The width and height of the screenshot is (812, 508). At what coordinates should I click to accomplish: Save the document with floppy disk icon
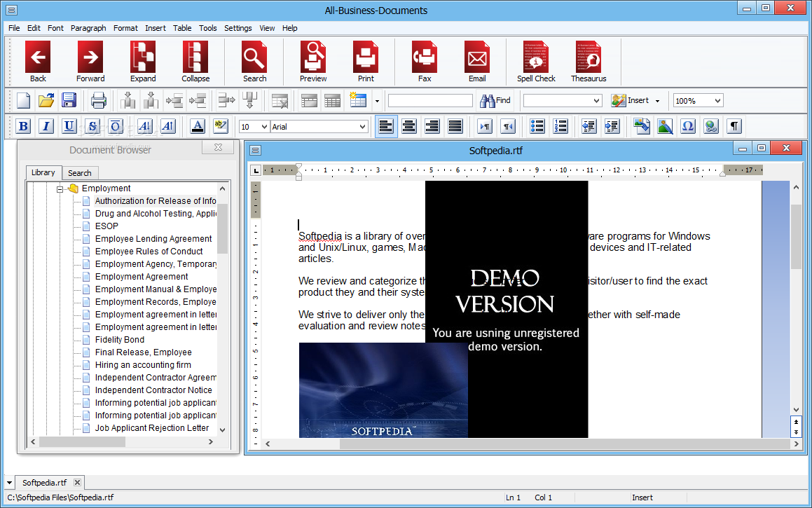point(69,100)
